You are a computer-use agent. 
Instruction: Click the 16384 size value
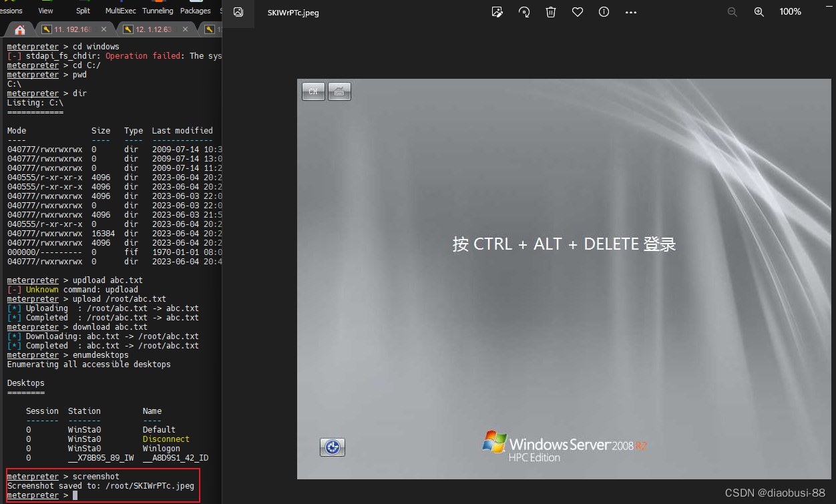click(103, 234)
